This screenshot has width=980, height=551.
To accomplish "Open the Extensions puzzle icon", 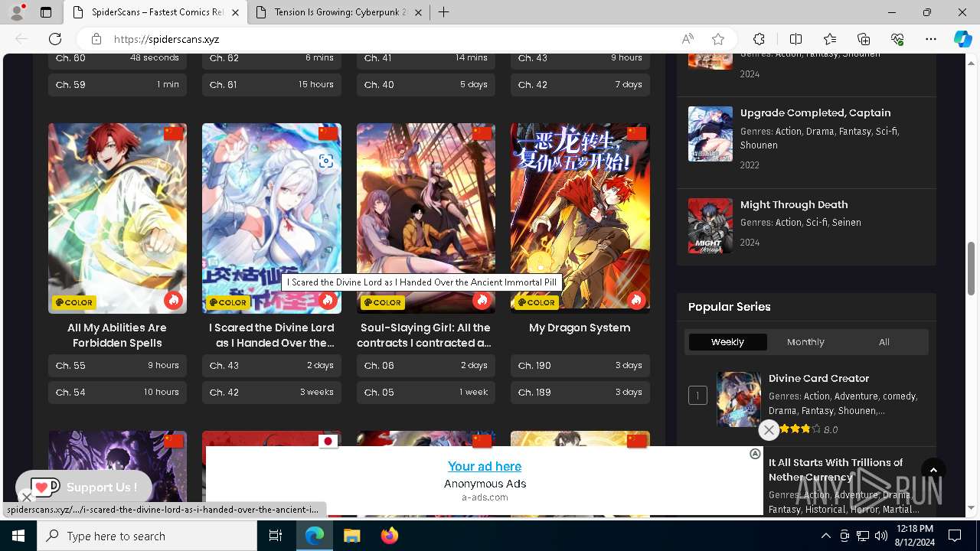I will click(x=759, y=39).
